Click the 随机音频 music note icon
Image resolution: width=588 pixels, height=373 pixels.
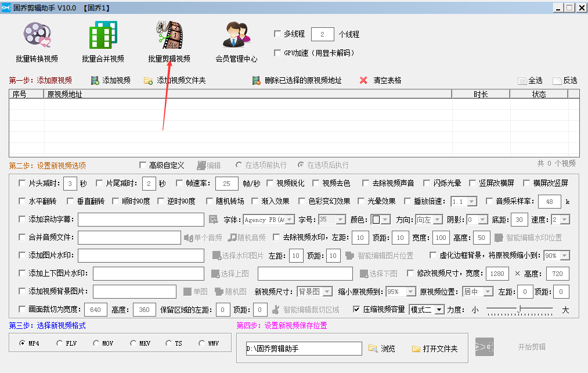pyautogui.click(x=232, y=238)
